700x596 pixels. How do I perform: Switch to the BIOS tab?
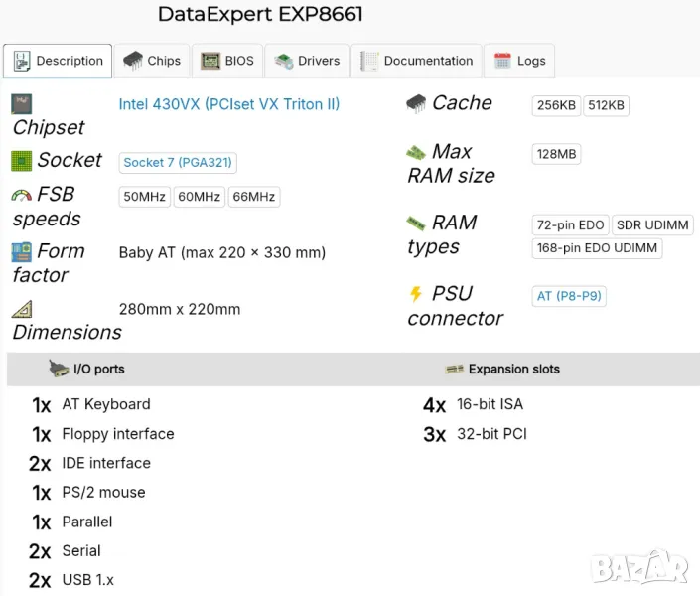pos(227,61)
